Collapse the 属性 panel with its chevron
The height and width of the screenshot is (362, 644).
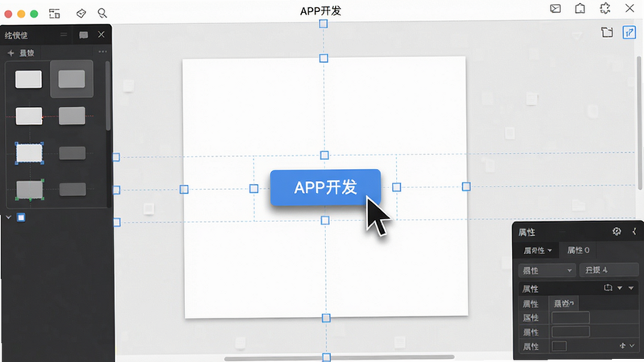pyautogui.click(x=634, y=232)
